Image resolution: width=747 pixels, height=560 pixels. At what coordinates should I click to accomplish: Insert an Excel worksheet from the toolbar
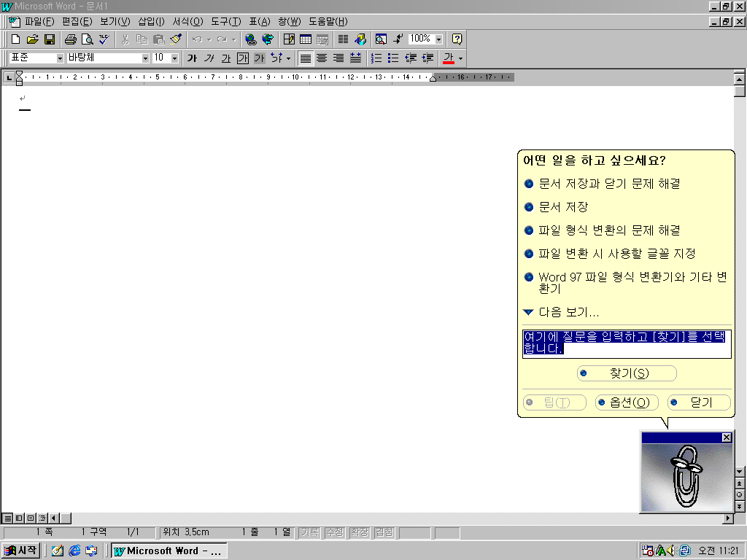click(322, 39)
